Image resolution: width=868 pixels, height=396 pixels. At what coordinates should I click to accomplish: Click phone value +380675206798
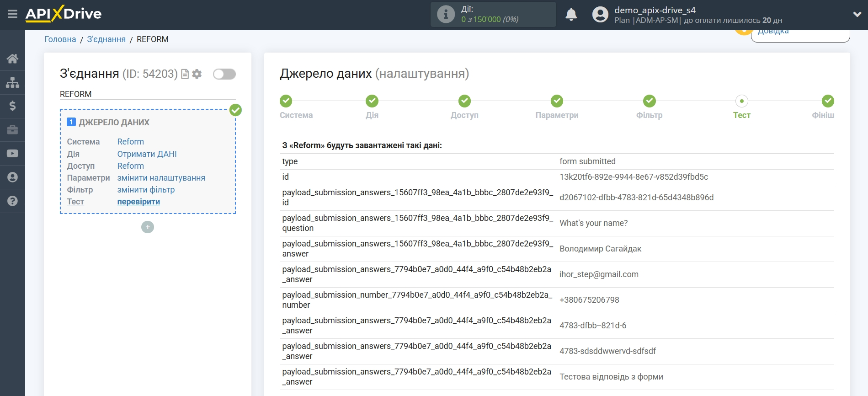590,300
